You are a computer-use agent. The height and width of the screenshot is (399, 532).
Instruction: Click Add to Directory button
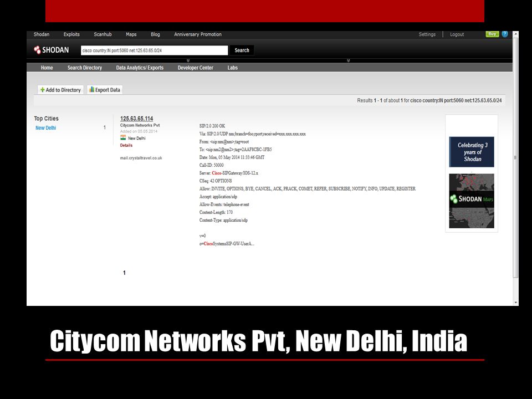click(60, 90)
